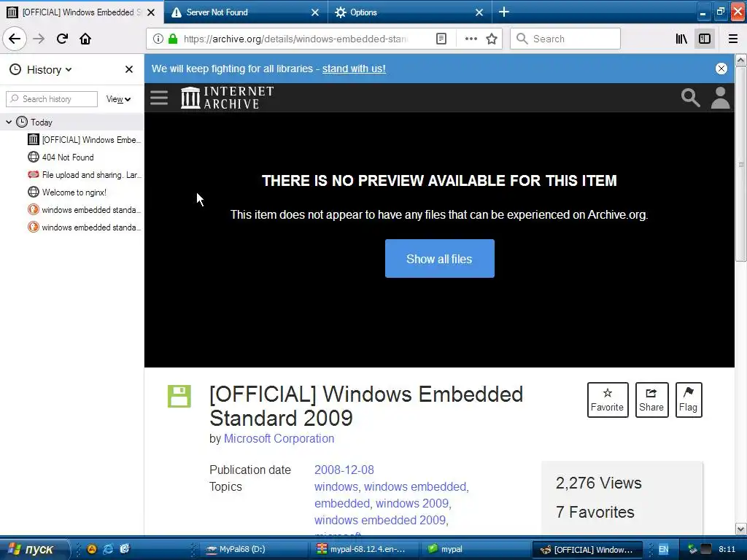747x560 pixels.
Task: Click the 2008-12-08 publication date link
Action: tap(344, 470)
